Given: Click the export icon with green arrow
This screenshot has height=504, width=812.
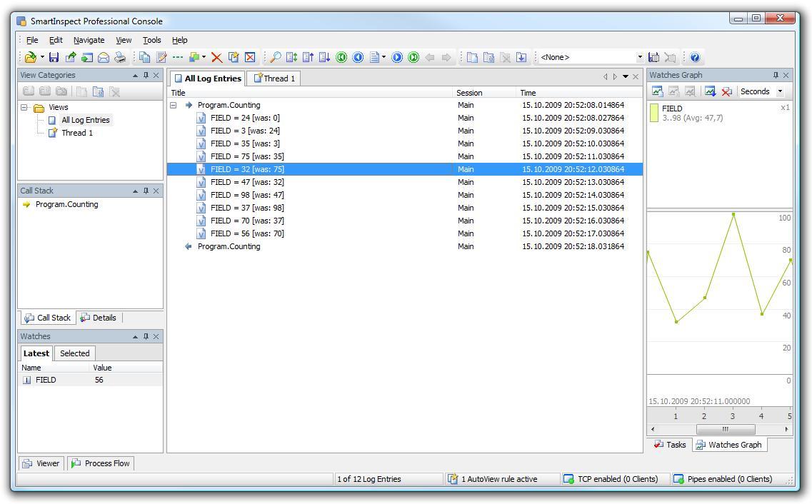Looking at the screenshot, I should pyautogui.click(x=71, y=57).
